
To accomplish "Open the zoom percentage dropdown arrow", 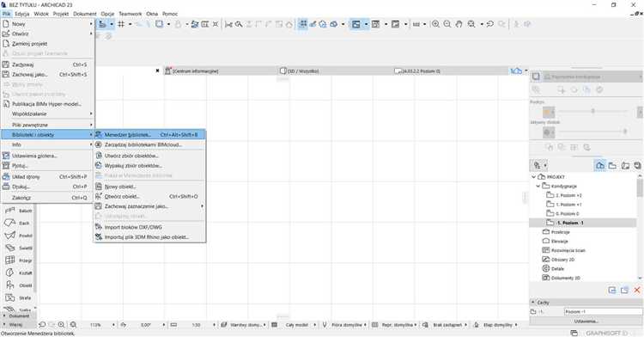I will click(113, 325).
